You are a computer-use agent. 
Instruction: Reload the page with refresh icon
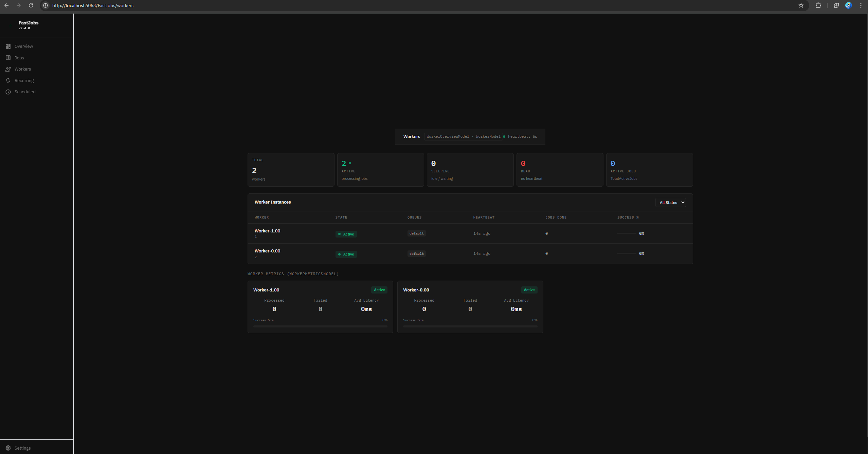tap(31, 5)
